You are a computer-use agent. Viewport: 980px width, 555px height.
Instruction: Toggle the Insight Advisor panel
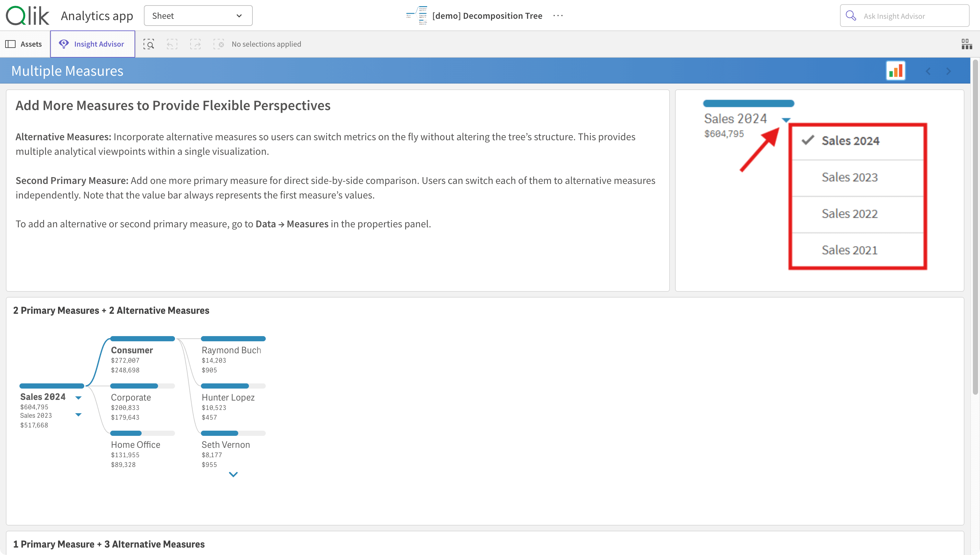pos(92,44)
